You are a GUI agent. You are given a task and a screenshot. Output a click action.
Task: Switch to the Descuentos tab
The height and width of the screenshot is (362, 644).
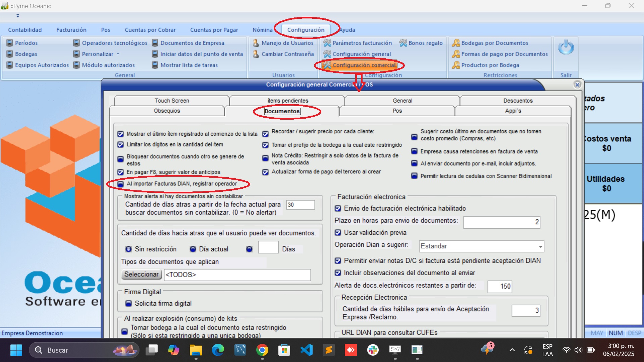pos(518,101)
